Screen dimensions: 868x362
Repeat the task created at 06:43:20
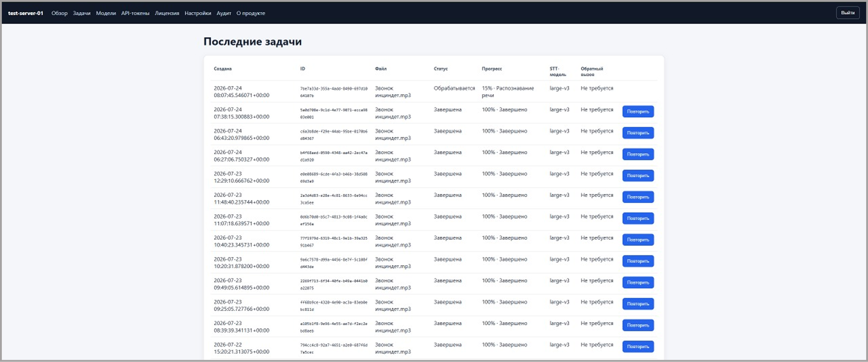click(x=638, y=133)
